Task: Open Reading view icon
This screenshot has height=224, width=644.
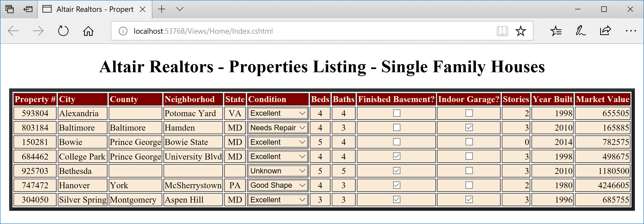Action: (x=502, y=31)
